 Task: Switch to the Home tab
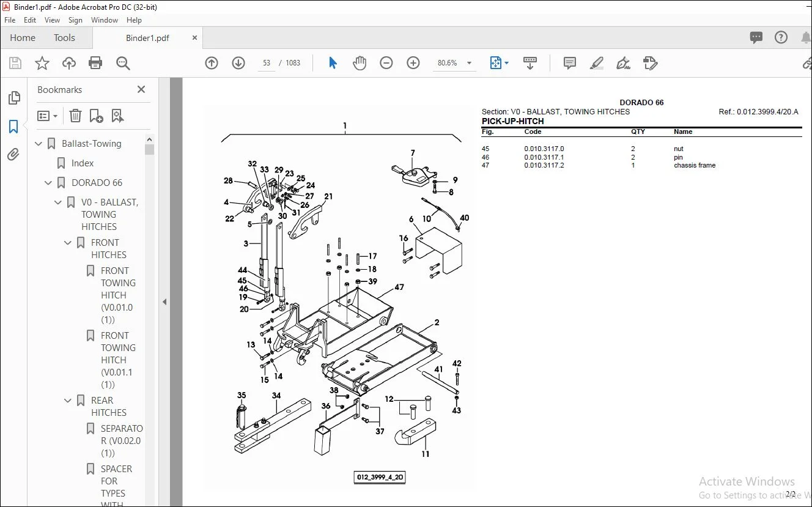click(23, 37)
